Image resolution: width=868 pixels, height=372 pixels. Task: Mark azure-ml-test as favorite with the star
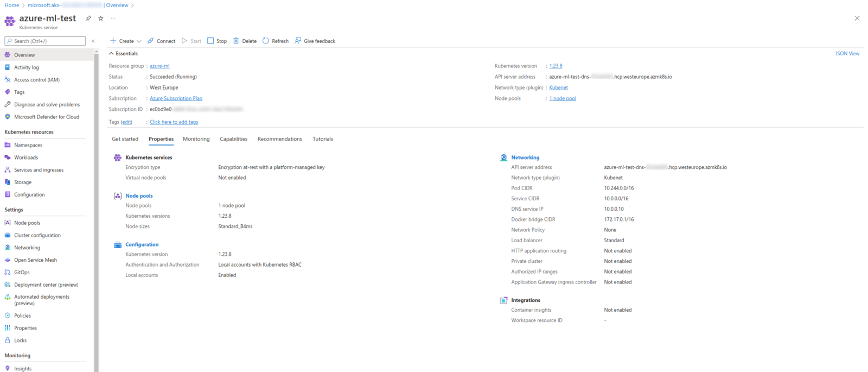(x=100, y=18)
